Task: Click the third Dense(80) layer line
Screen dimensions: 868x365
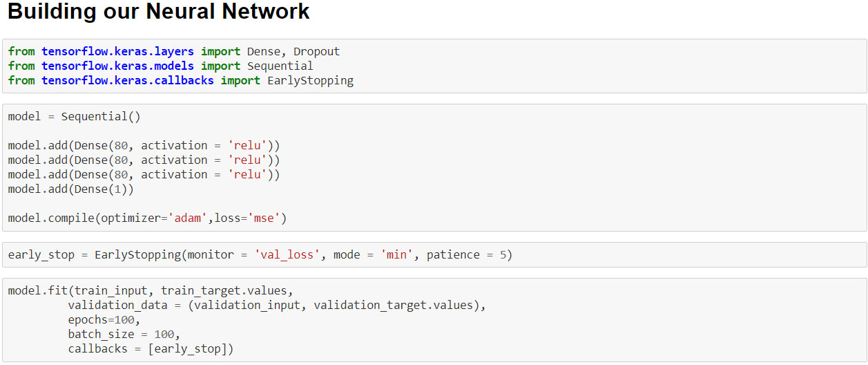Action: (x=144, y=175)
